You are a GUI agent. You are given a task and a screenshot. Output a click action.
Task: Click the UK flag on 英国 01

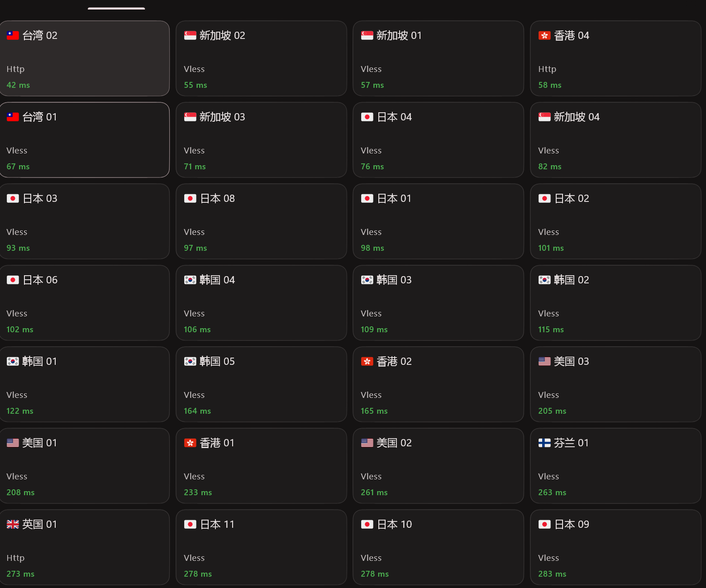pyautogui.click(x=13, y=524)
